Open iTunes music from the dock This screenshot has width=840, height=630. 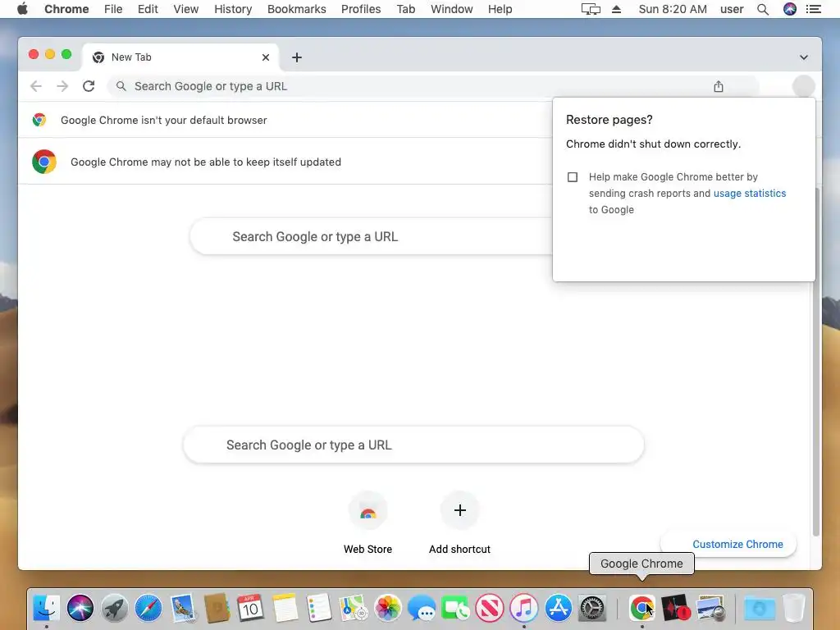point(524,608)
